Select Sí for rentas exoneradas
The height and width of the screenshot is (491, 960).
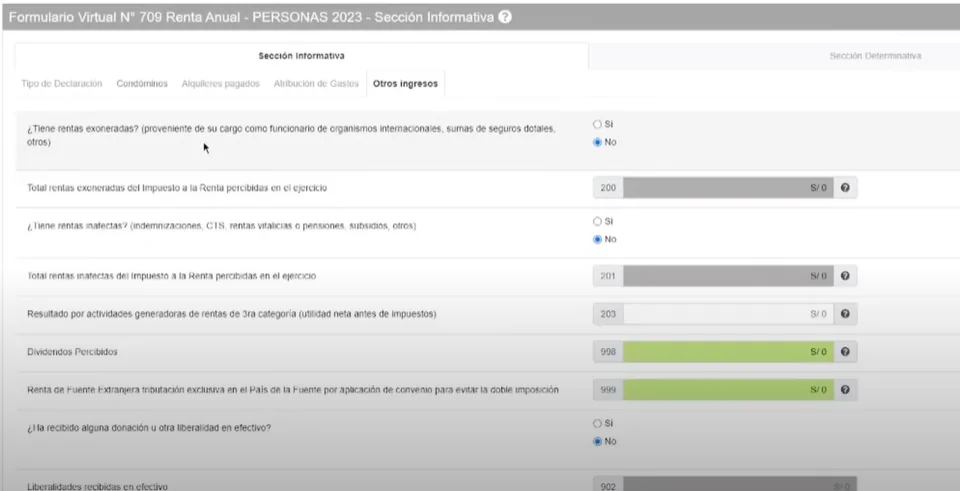coord(598,124)
